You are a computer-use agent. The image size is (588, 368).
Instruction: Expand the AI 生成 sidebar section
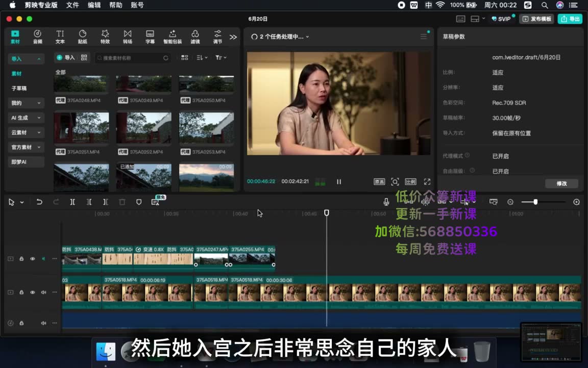click(x=26, y=118)
